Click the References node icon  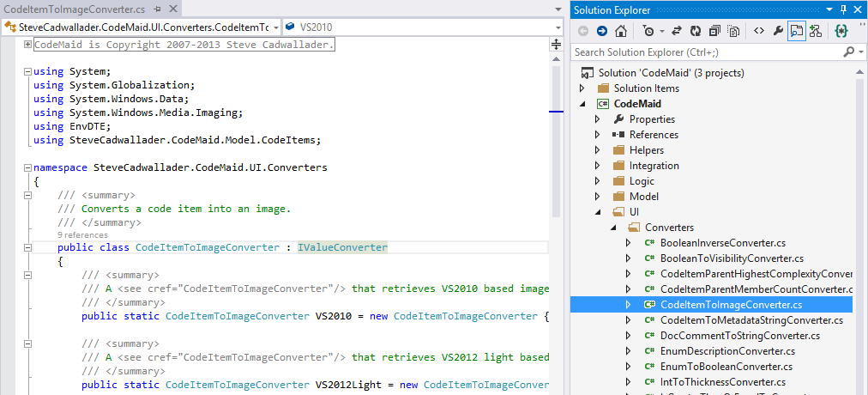[619, 135]
